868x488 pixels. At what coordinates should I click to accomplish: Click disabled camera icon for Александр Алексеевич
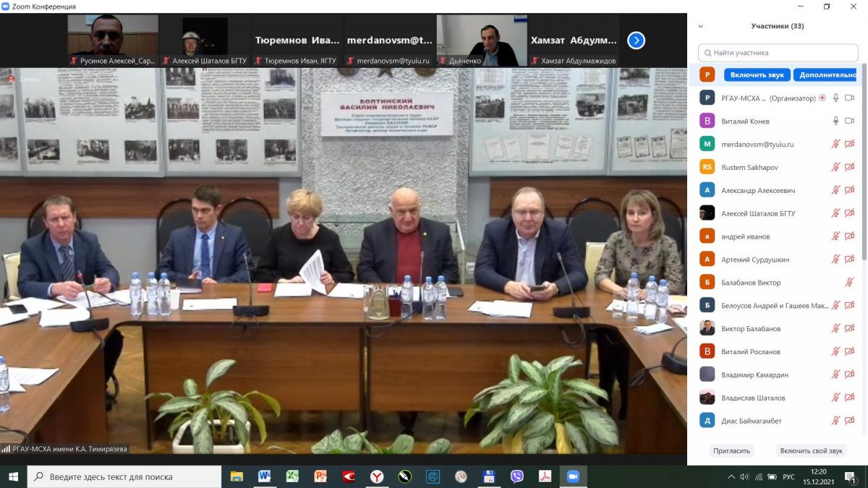[850, 190]
